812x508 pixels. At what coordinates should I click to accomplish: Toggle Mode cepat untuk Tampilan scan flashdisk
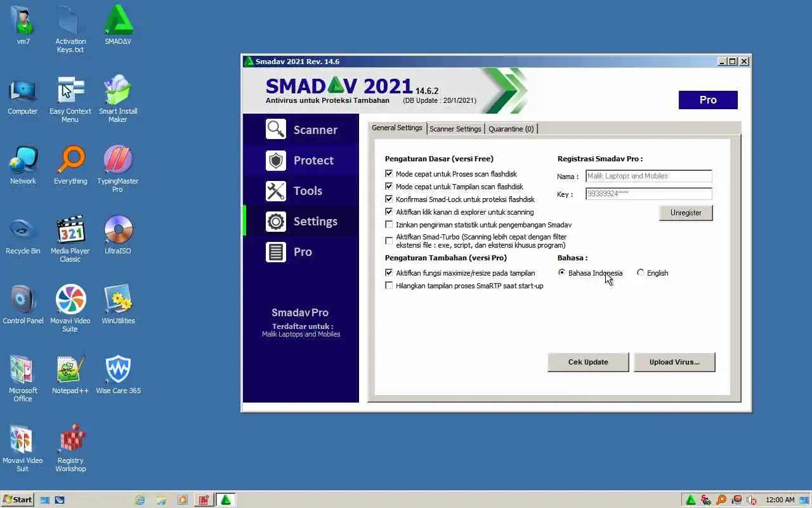point(389,186)
